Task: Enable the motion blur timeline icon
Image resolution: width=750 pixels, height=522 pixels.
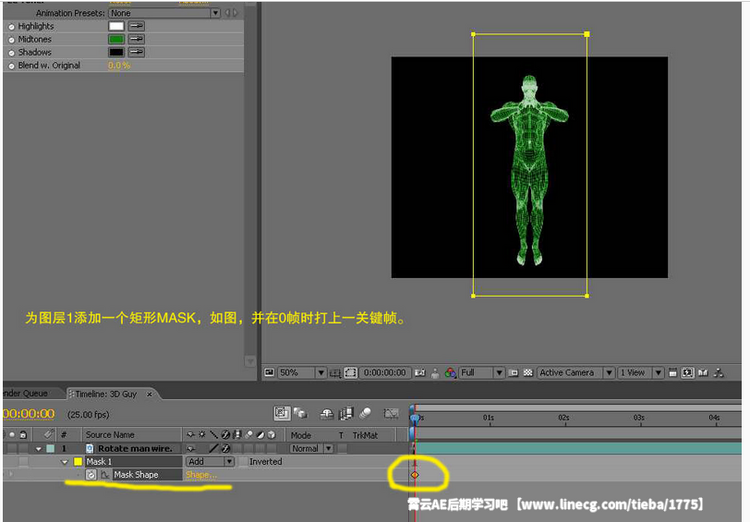Action: click(365, 413)
